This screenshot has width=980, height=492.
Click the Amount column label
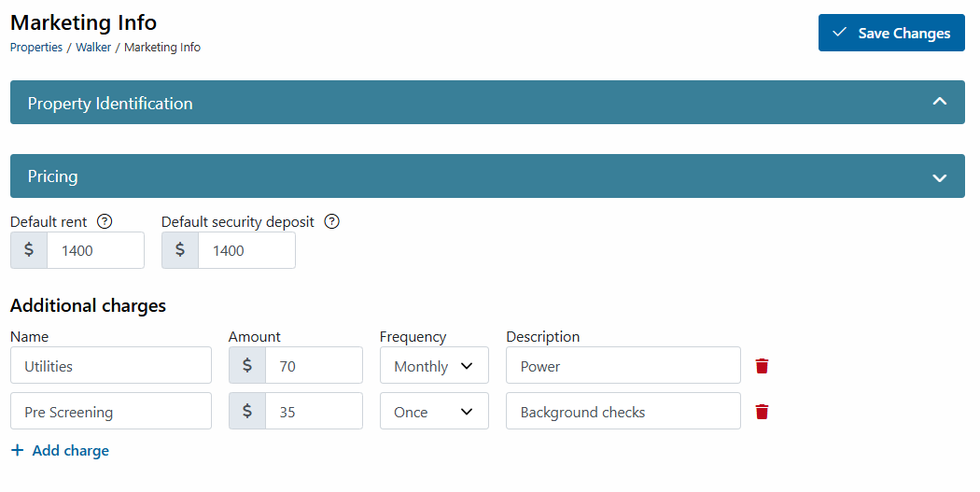pos(255,337)
